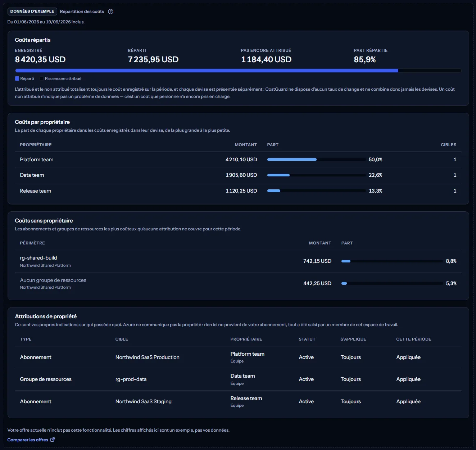Click the help icon beside Répartition des coûts

tap(111, 12)
